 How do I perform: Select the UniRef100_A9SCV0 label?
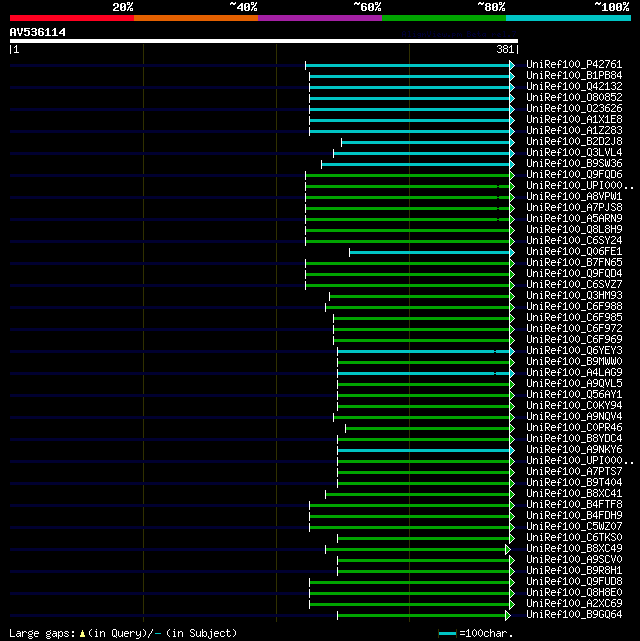(x=574, y=560)
